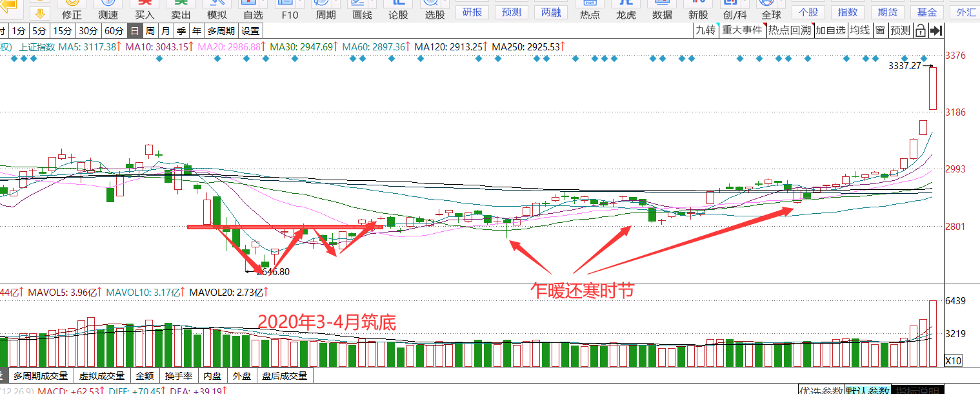Switch to 多周期成交量 volume tab
The height and width of the screenshot is (394, 980).
[x=41, y=376]
